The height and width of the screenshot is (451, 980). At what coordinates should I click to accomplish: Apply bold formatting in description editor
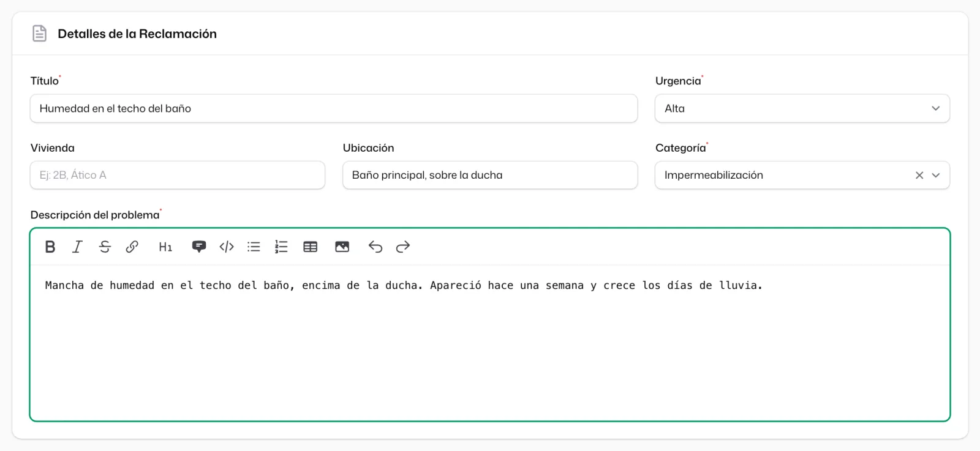[x=50, y=247]
